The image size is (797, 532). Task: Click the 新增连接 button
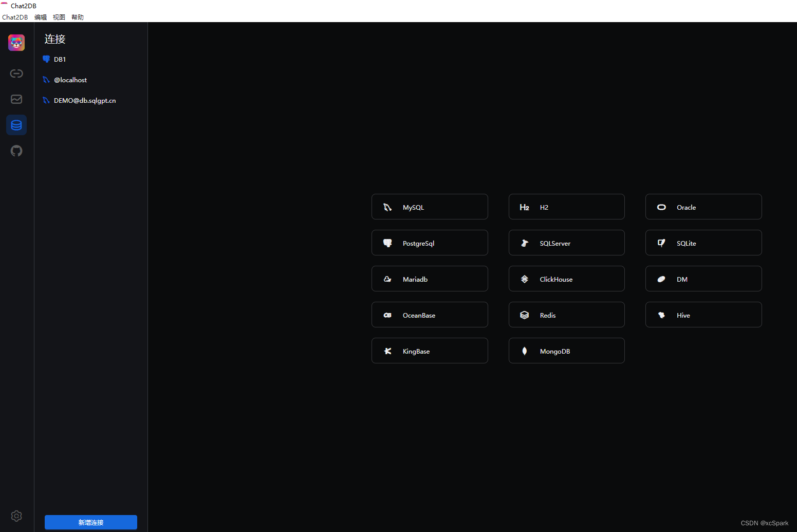click(x=91, y=522)
